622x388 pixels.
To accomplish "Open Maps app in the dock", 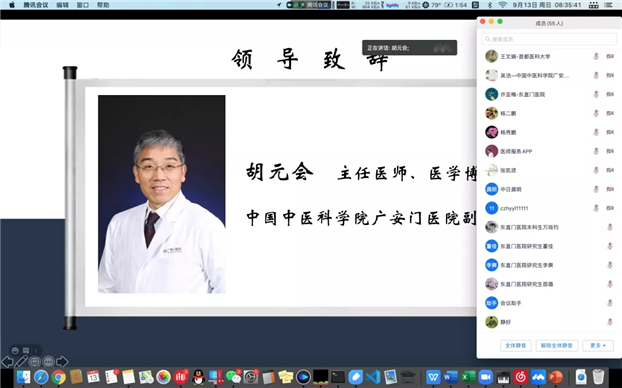I will (x=146, y=376).
